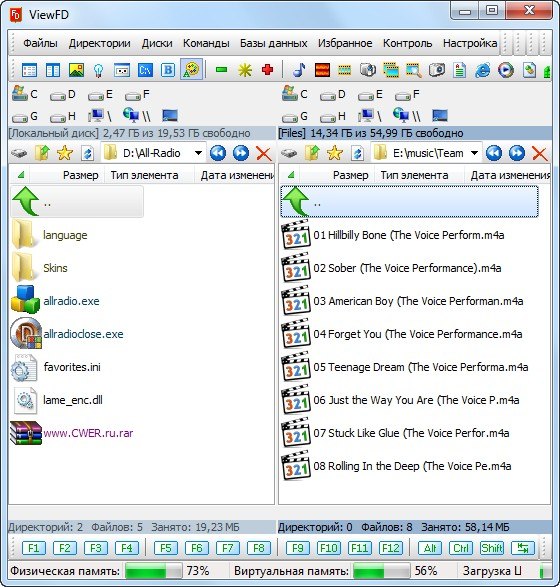This screenshot has height=587, width=560.
Task: Go back in left panel history
Action: (217, 153)
